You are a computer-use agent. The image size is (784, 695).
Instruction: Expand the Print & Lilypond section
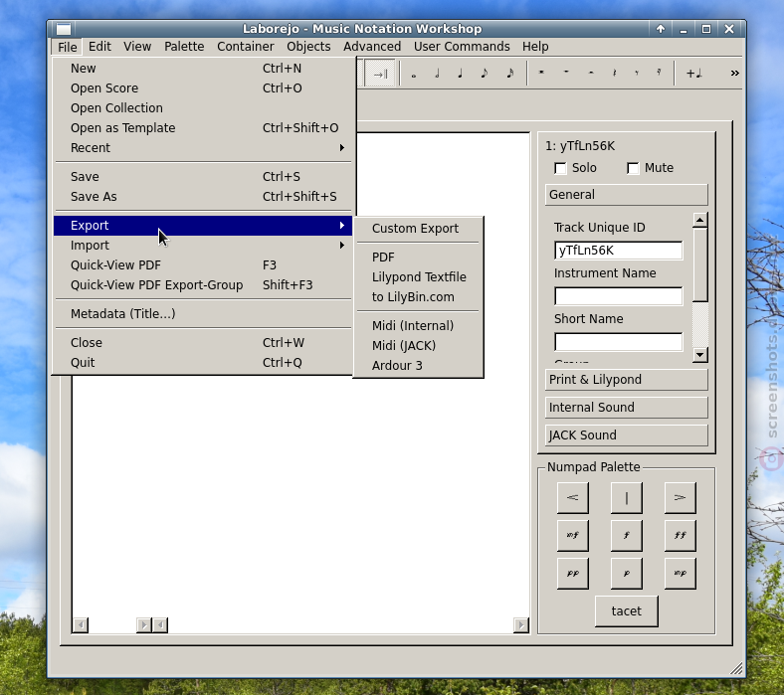(x=627, y=379)
